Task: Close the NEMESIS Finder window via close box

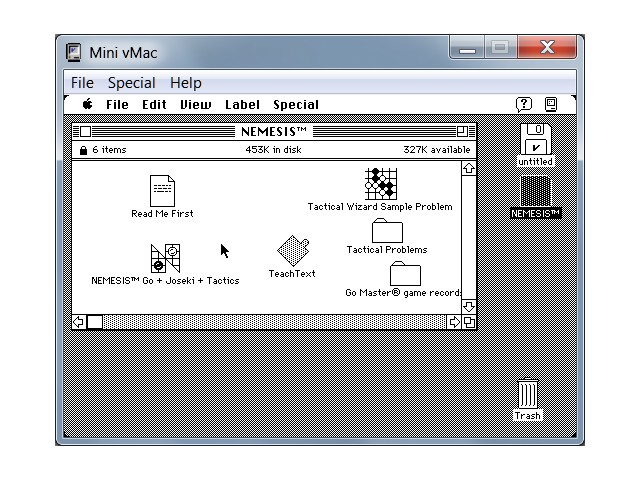Action: coord(85,131)
